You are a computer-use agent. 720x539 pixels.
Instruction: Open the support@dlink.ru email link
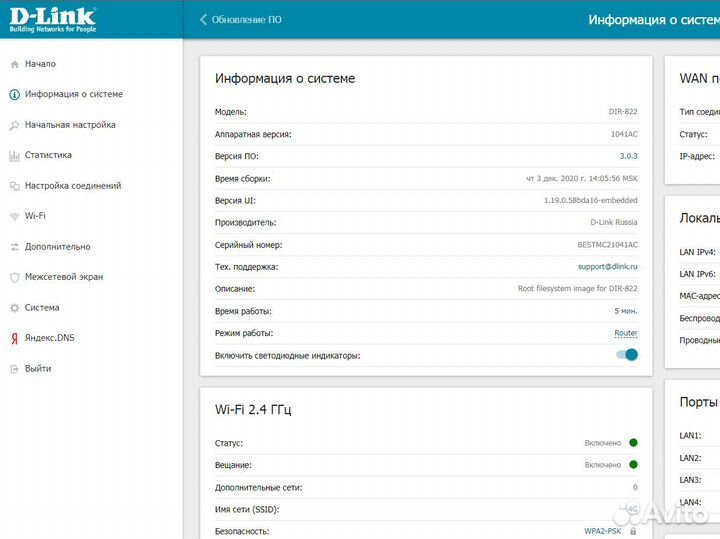(607, 267)
